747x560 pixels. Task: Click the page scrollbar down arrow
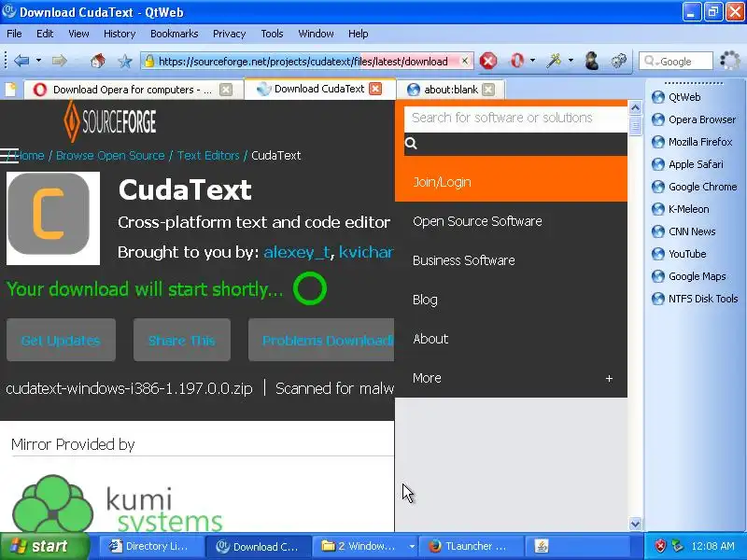point(635,524)
